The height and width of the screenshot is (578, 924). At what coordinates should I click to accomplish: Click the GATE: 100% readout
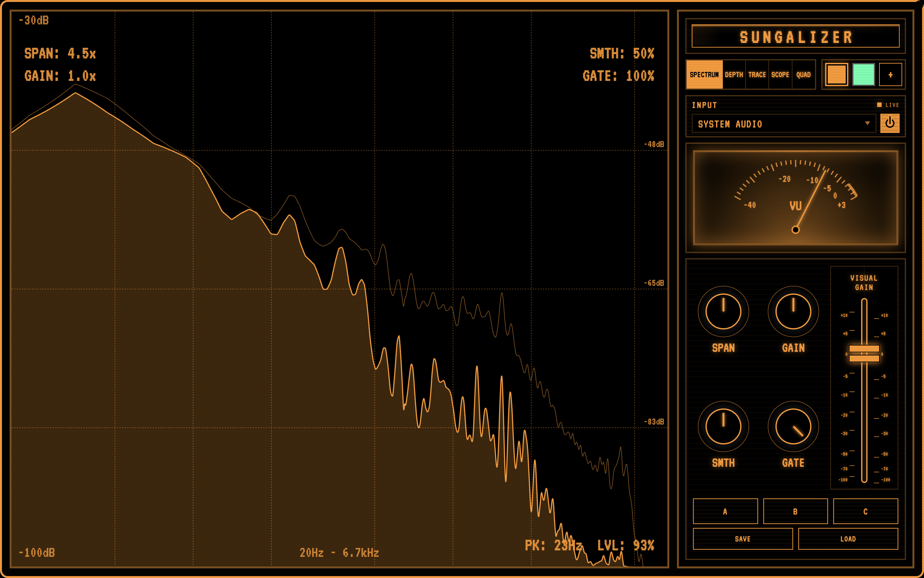click(x=618, y=76)
